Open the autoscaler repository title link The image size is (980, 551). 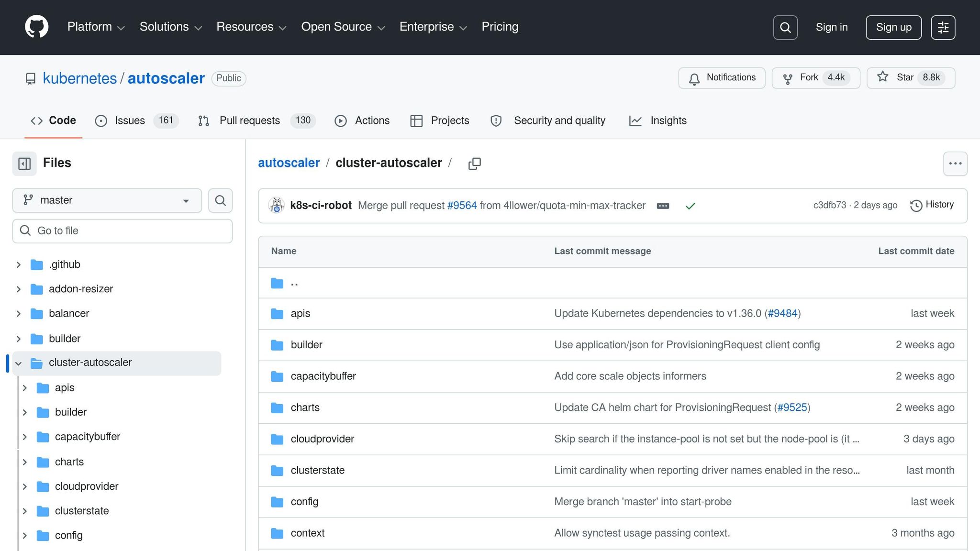[x=166, y=78]
